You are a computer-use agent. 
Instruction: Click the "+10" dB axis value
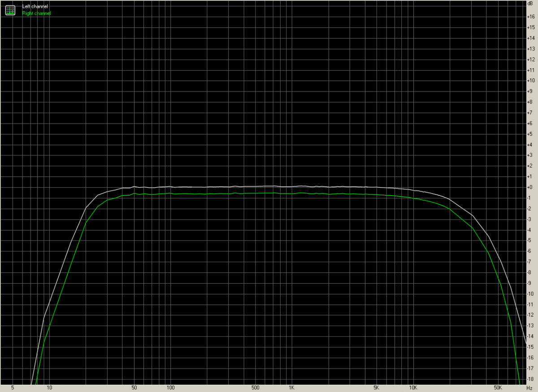(532, 81)
